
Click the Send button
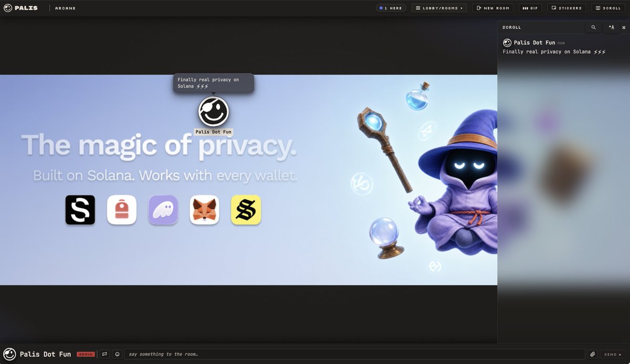613,354
